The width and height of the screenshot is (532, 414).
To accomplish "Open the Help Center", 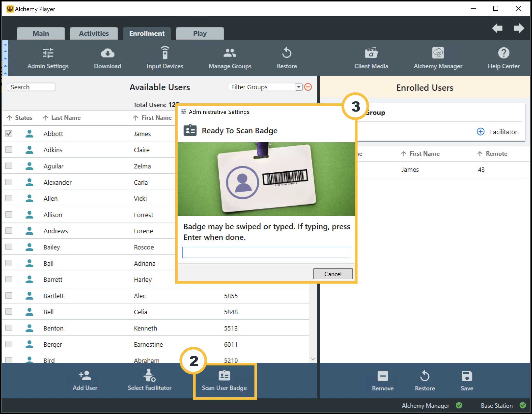I will point(504,58).
